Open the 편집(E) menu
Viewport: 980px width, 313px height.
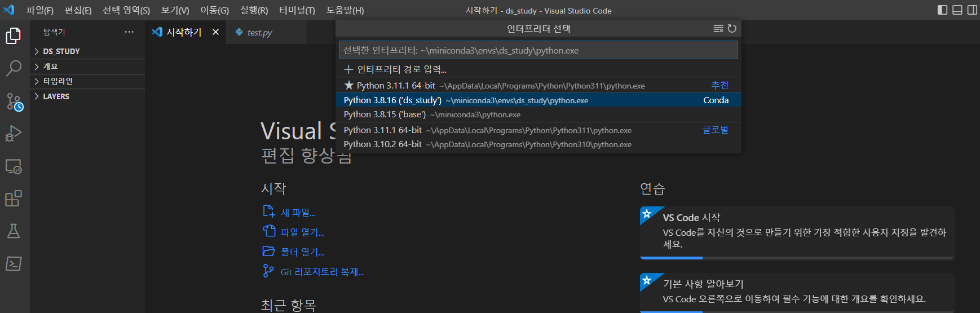click(78, 10)
